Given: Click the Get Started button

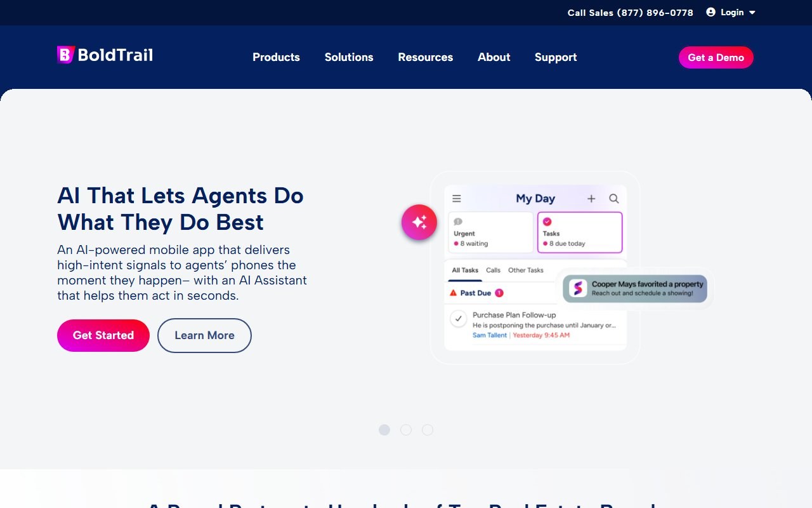Looking at the screenshot, I should click(103, 335).
